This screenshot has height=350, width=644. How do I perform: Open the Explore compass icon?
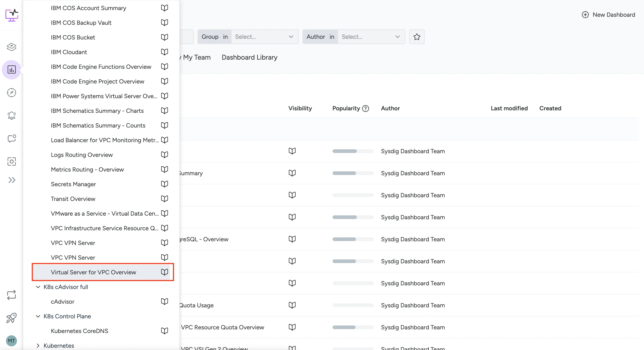point(11,93)
